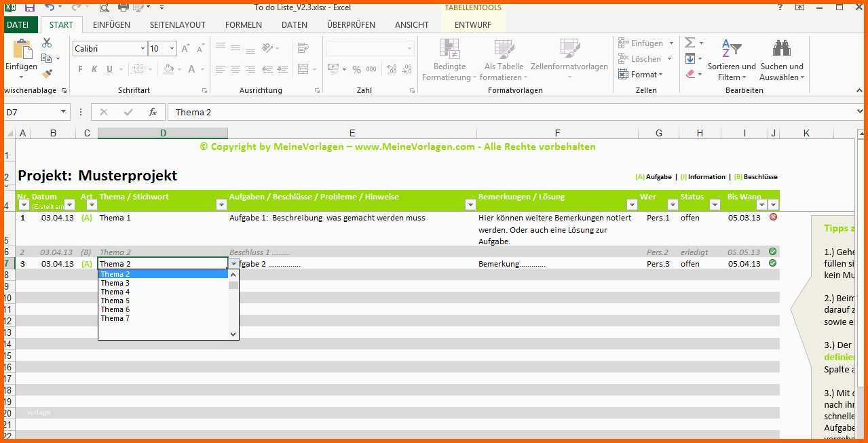Toggle italic K formatting

[x=95, y=69]
